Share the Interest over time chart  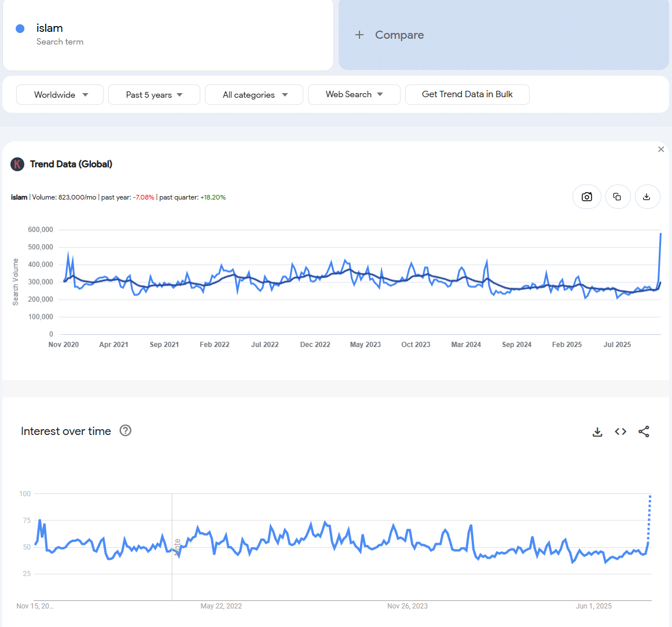(x=644, y=431)
